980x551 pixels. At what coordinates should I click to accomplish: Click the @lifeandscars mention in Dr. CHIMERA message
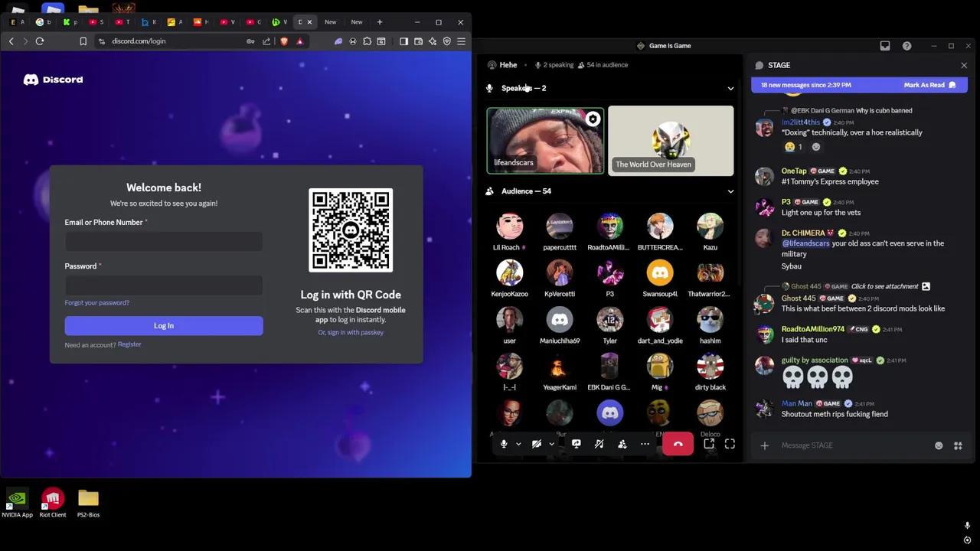pyautogui.click(x=805, y=243)
